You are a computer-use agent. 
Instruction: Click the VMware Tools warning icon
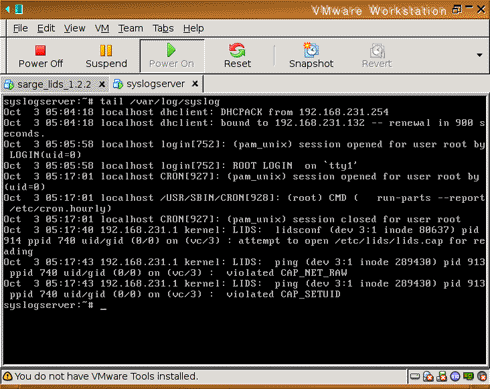point(7,377)
